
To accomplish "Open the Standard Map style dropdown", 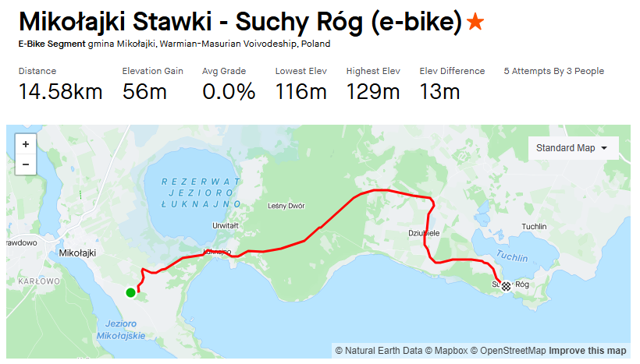I will (x=573, y=148).
